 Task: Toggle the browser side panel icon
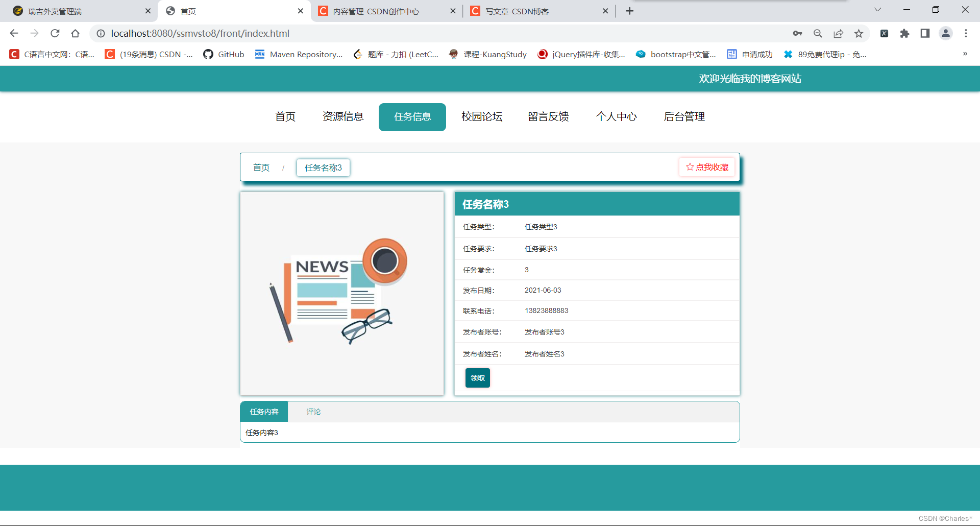tap(925, 33)
